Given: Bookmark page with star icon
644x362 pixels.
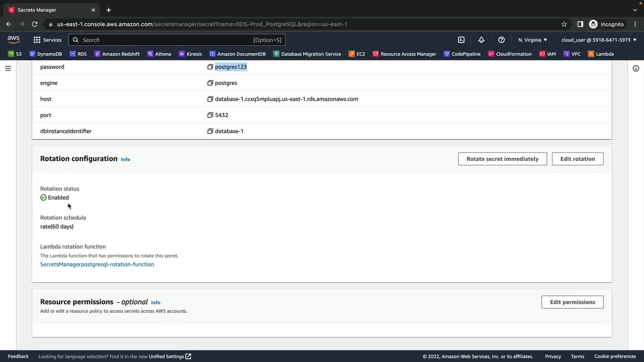Looking at the screenshot, I should click(x=564, y=24).
